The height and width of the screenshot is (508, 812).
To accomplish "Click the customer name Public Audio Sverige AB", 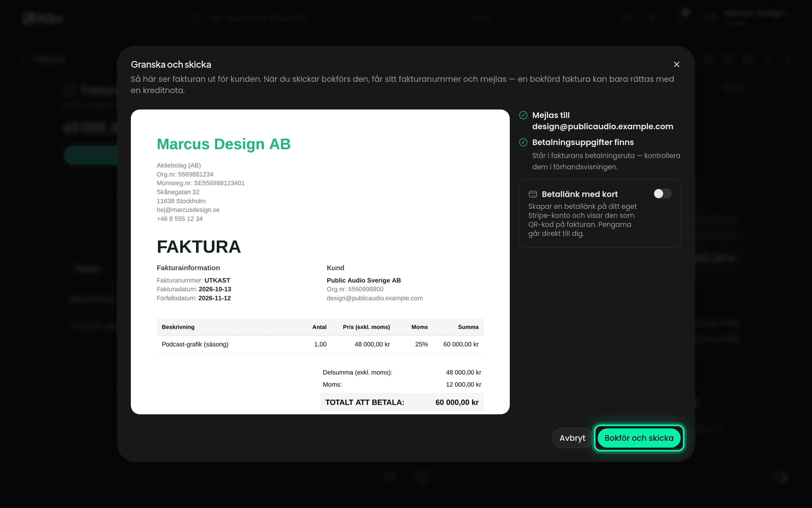I will (364, 280).
